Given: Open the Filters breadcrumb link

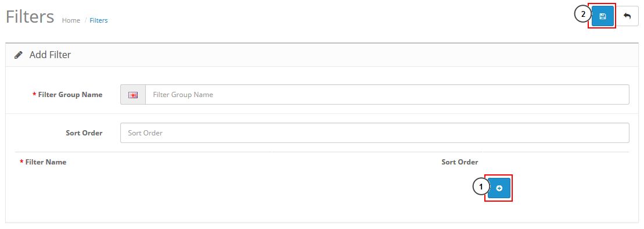Looking at the screenshot, I should tap(99, 20).
